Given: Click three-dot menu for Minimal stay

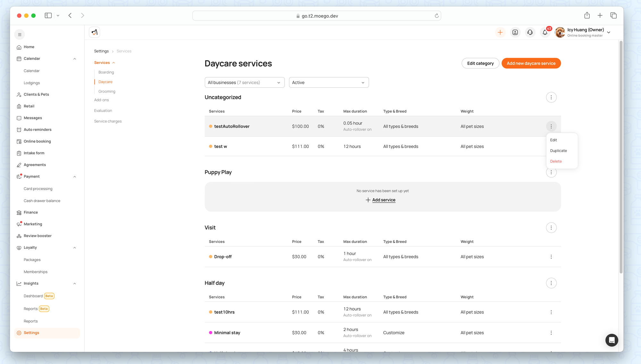Looking at the screenshot, I should [551, 333].
